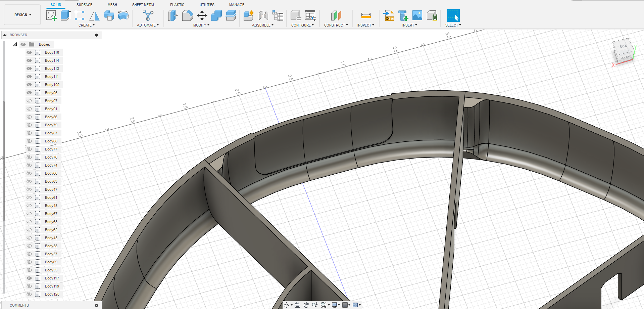Screen dimensions: 644x309
Task: Select Body120 in the browser tree
Action: (52, 294)
